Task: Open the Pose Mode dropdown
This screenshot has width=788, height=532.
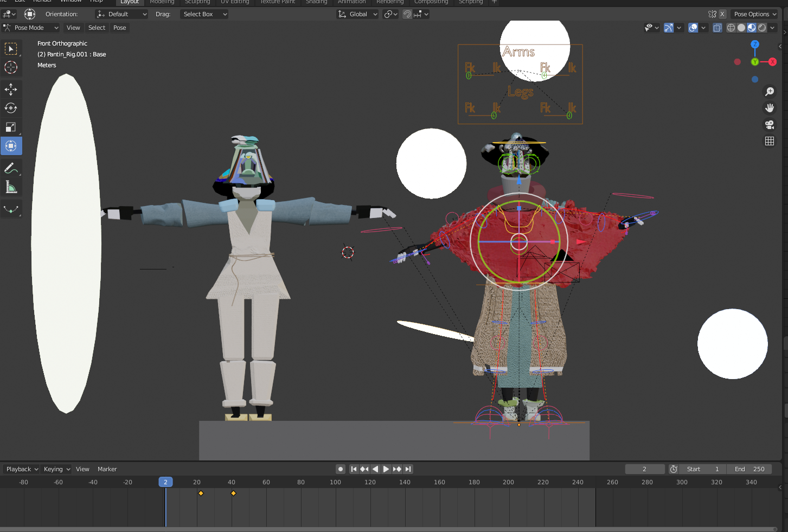Action: click(x=31, y=28)
